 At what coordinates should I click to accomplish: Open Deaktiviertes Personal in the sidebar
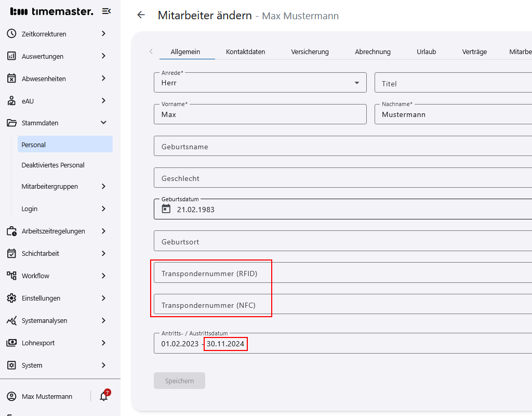click(54, 164)
